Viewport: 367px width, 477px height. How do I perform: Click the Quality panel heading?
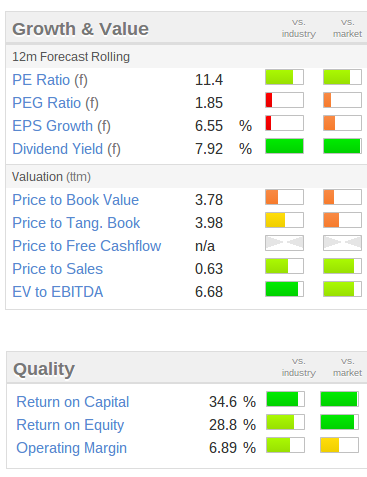pyautogui.click(x=44, y=369)
